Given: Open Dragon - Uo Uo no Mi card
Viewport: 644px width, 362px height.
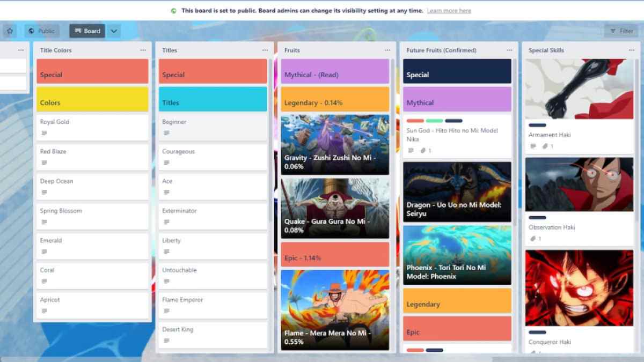Looking at the screenshot, I should [x=457, y=192].
